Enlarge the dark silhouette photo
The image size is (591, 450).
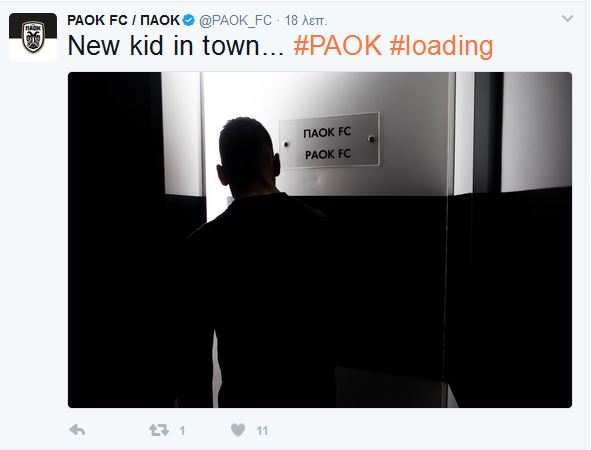[320, 240]
